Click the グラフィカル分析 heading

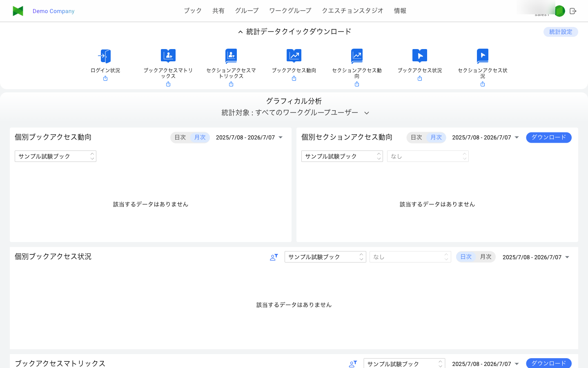pos(294,101)
